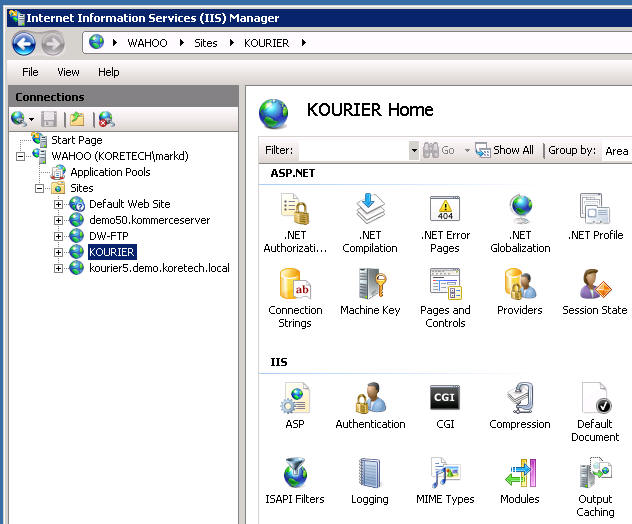The image size is (632, 524).
Task: Open the Go button dropdown arrow
Action: pos(467,150)
